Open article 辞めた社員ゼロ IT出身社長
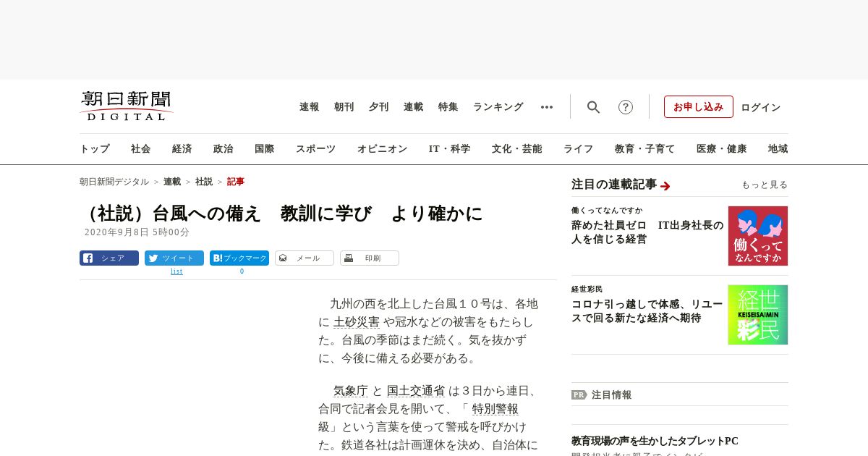 (x=647, y=232)
